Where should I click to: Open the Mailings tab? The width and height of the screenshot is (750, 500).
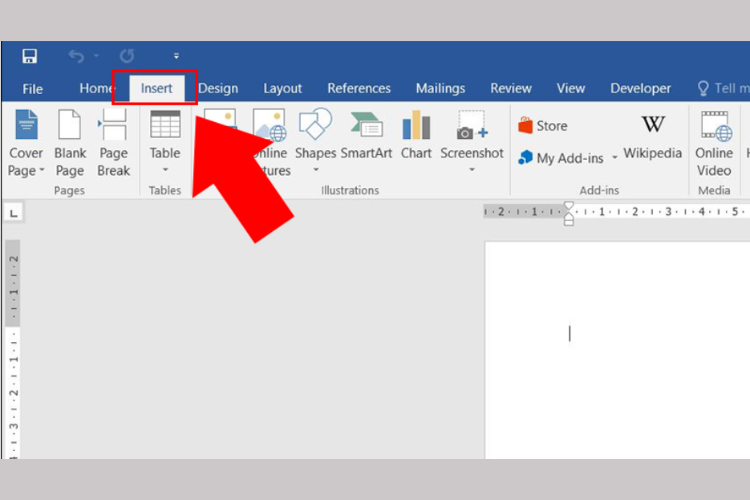[x=440, y=89]
